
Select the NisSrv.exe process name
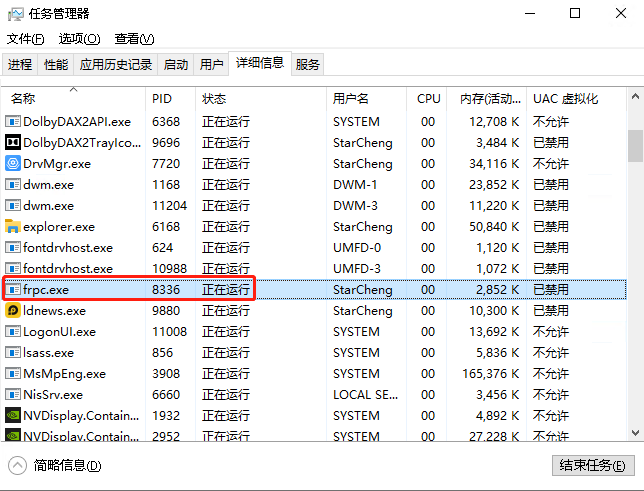point(53,394)
